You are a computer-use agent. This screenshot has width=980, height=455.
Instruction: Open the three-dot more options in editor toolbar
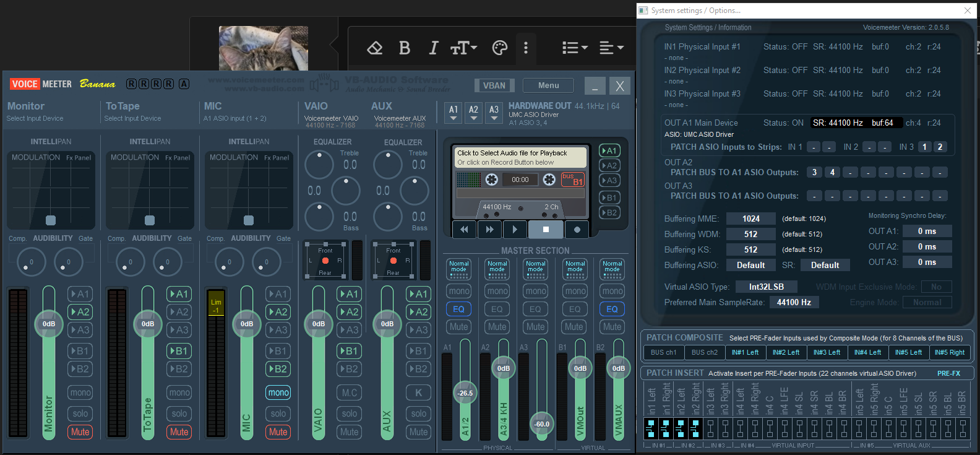(526, 48)
